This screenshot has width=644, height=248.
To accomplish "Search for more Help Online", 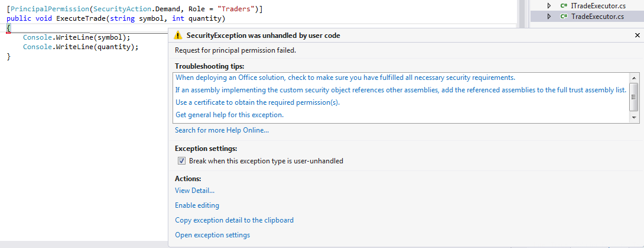I will [x=222, y=130].
